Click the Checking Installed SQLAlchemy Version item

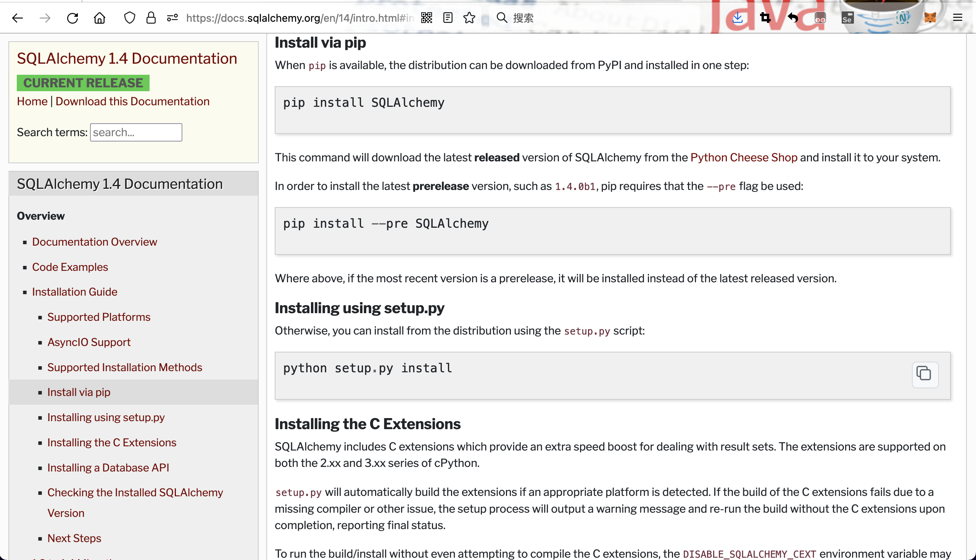click(x=135, y=503)
